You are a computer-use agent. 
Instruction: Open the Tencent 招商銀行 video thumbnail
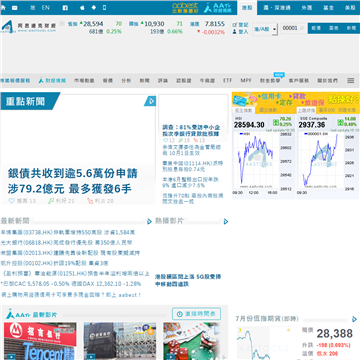click(40, 341)
